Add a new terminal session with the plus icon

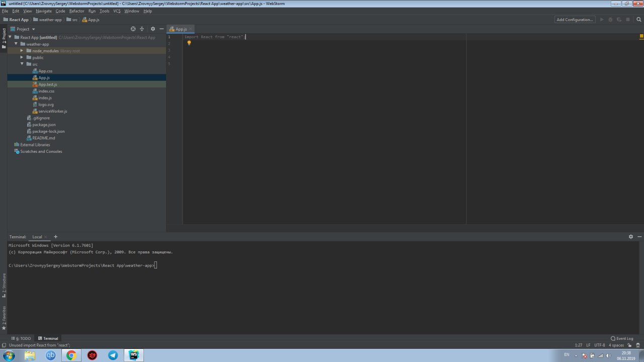click(56, 237)
